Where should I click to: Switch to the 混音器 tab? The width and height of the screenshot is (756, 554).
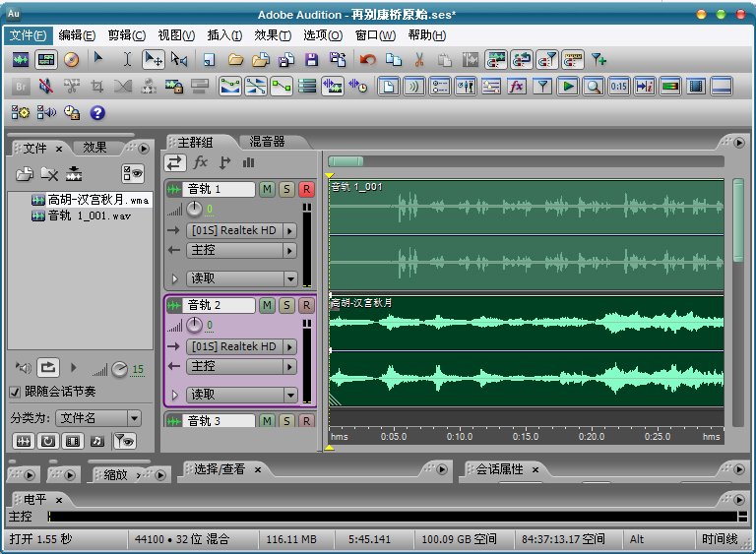(267, 142)
